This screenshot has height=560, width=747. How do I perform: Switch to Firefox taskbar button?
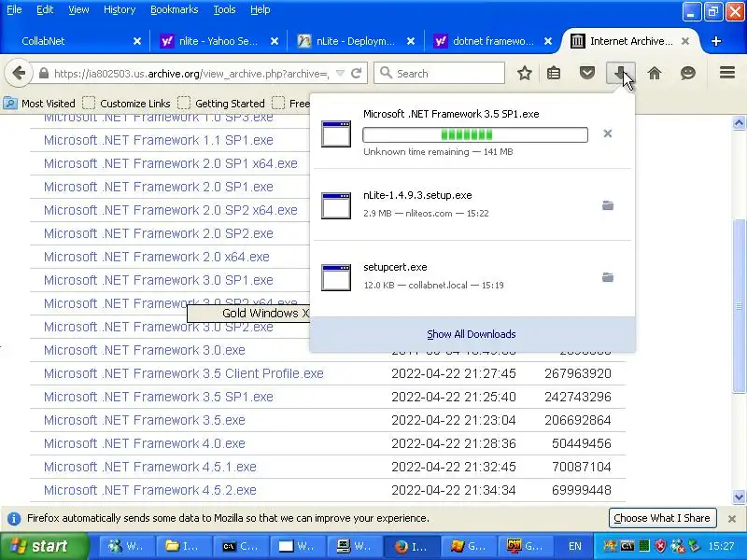(412, 546)
